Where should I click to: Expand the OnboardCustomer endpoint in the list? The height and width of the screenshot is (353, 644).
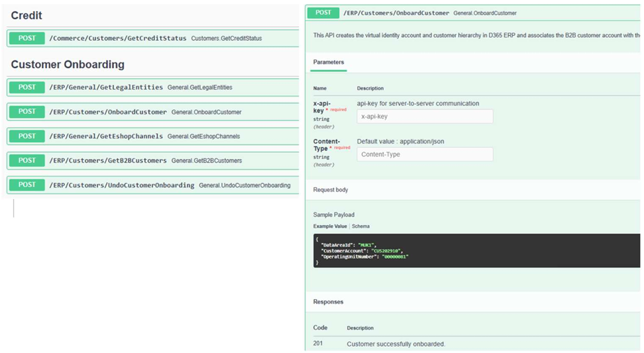[x=153, y=112]
